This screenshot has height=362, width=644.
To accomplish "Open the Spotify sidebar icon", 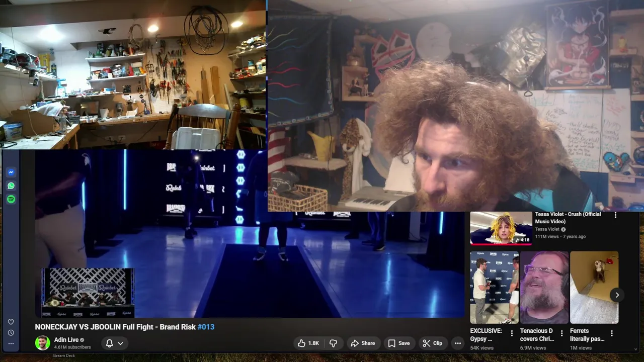I will [x=11, y=200].
